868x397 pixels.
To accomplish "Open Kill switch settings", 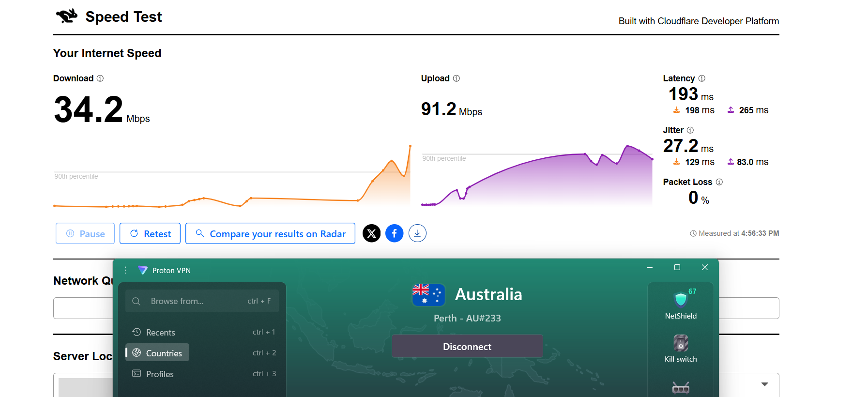I will (x=681, y=349).
